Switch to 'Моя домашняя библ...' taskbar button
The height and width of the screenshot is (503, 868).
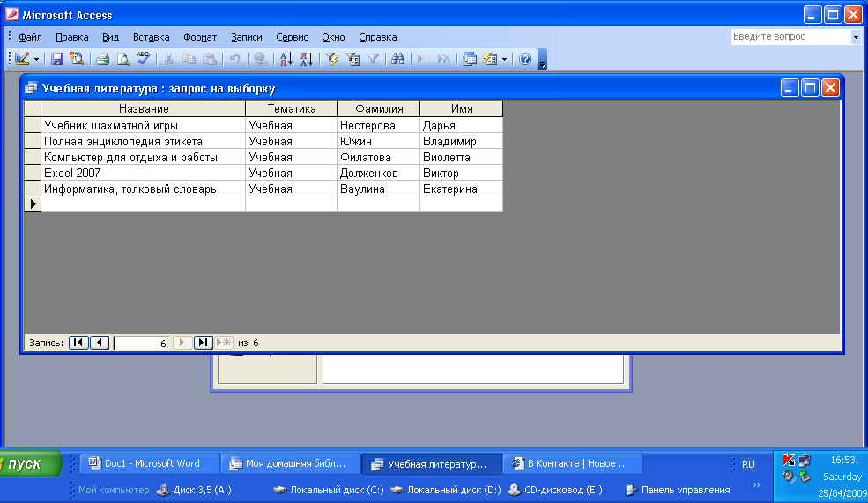290,463
